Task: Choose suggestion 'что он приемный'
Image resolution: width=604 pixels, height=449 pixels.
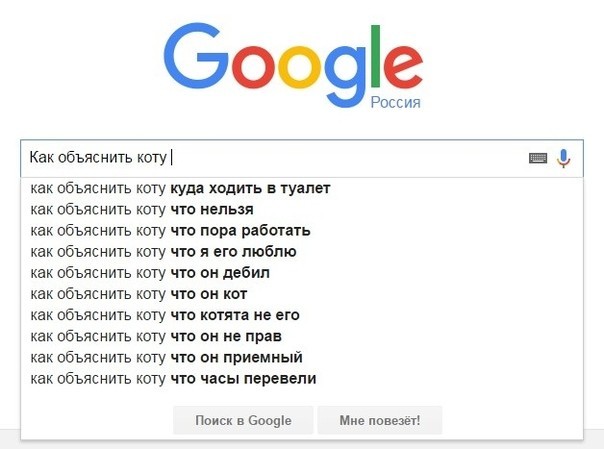Action: [x=302, y=358]
